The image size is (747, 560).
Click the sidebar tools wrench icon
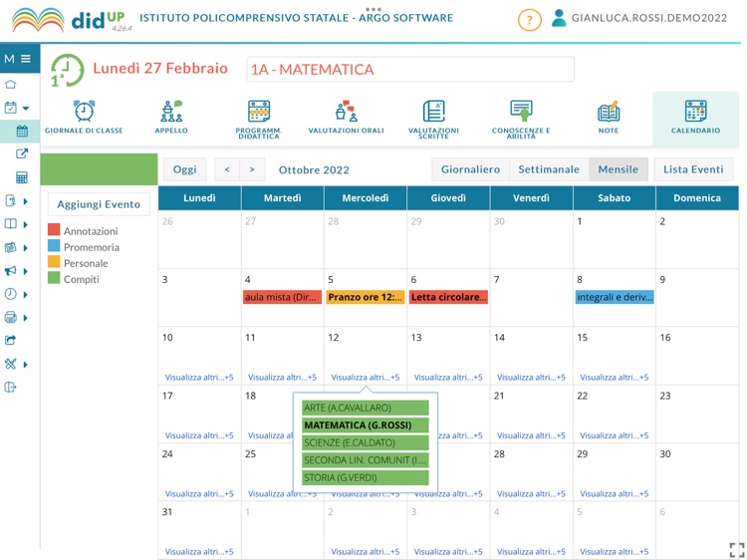(11, 364)
